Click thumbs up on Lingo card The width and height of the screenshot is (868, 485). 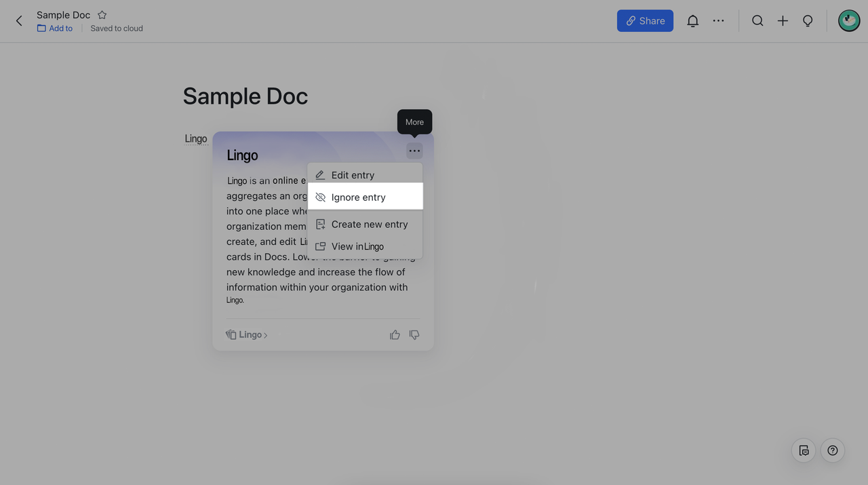click(395, 334)
